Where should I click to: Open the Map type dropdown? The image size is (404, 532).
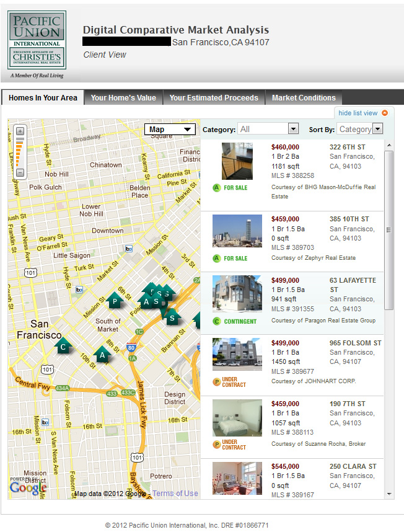170,130
